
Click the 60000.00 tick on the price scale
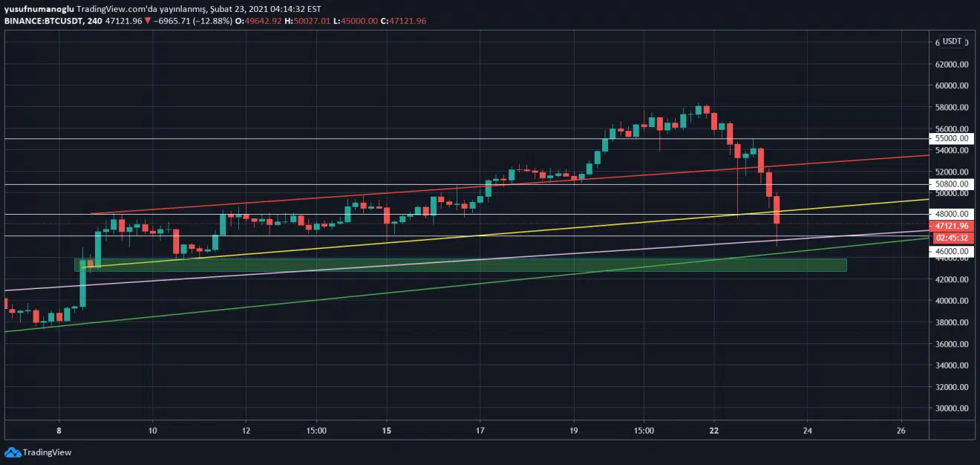point(951,86)
